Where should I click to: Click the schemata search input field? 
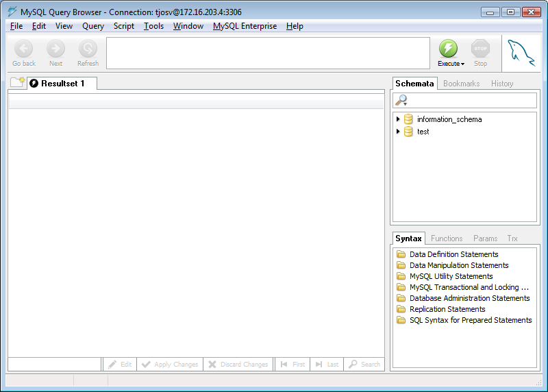(x=465, y=100)
